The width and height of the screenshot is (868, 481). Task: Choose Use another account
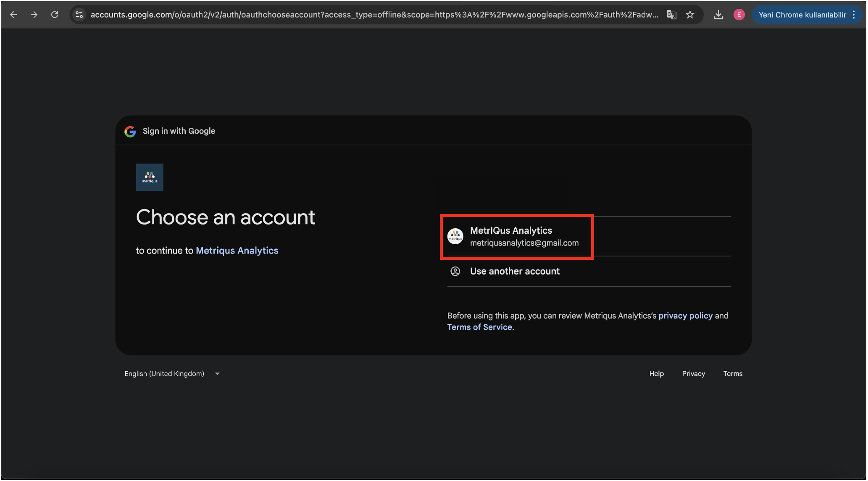click(515, 271)
